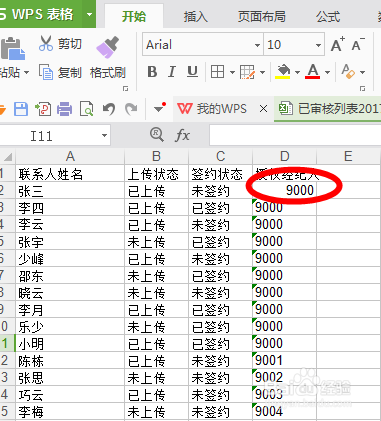Viewport: 381px width, 421px height.
Task: Click the clear formatting eraser icon
Action: point(348,72)
